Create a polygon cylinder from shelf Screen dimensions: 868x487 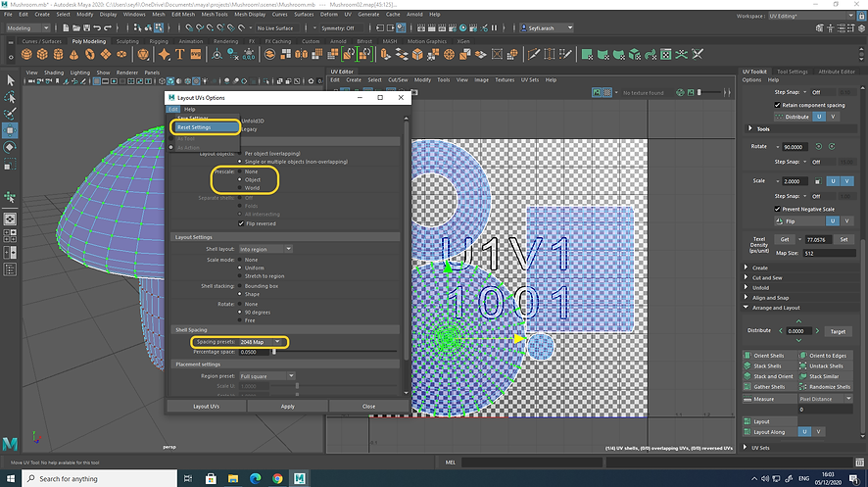[58, 54]
